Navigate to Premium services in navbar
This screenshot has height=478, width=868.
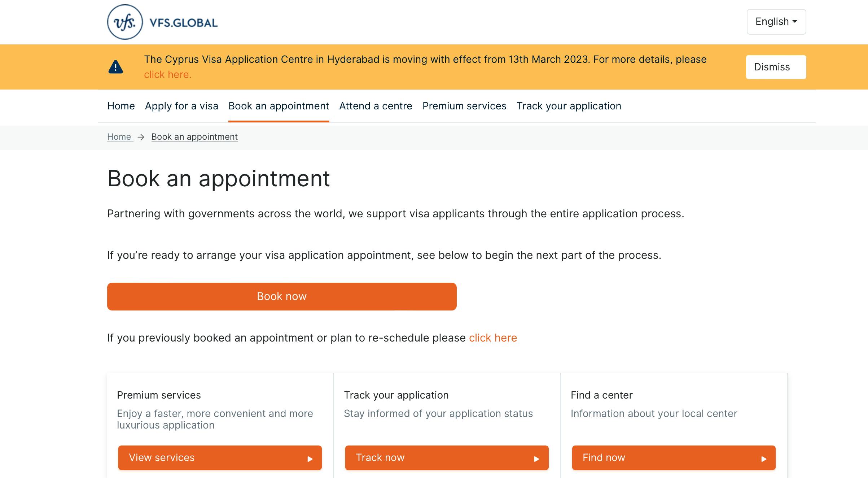(x=464, y=106)
